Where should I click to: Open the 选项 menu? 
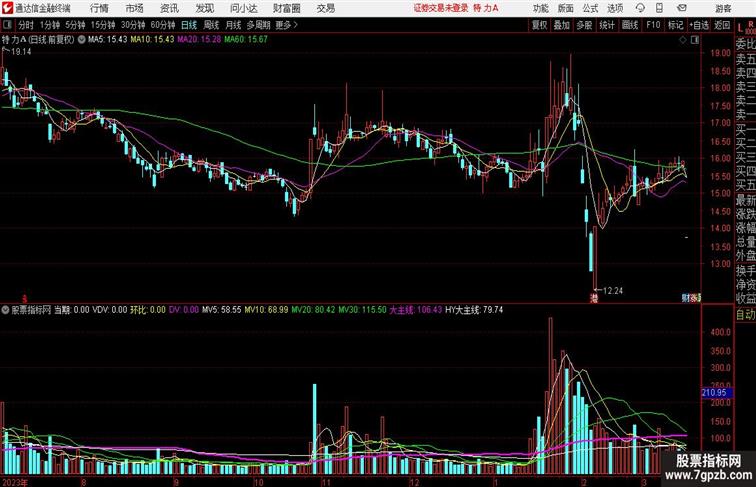615,8
